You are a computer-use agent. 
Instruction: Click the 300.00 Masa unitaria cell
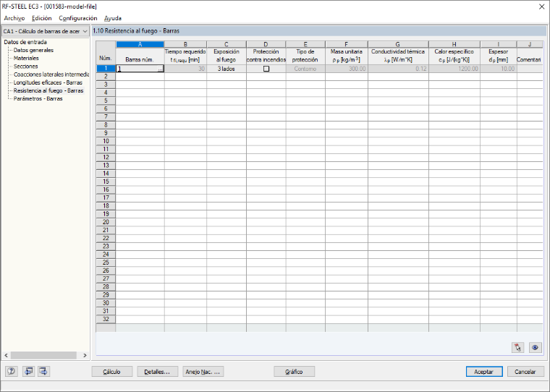(x=347, y=69)
